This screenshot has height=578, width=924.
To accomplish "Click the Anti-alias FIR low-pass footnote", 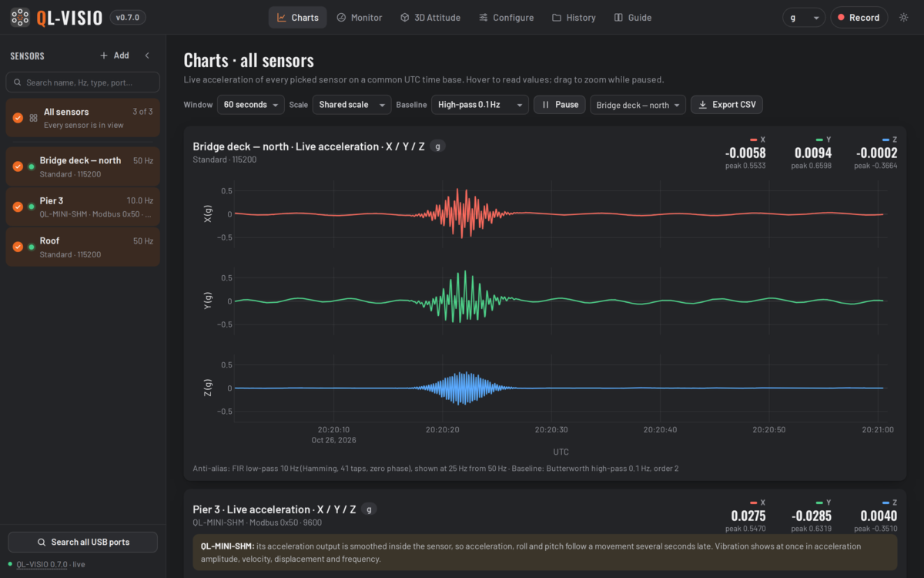I will click(x=436, y=469).
